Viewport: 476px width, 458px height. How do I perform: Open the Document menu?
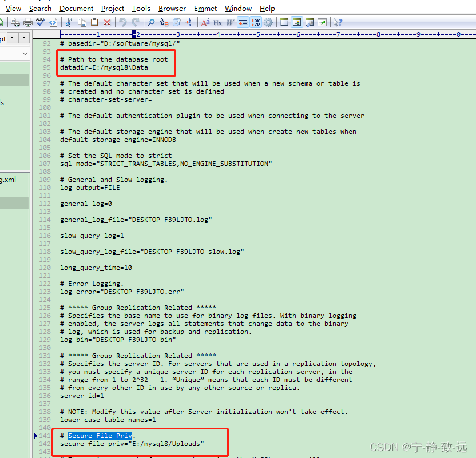[76, 9]
